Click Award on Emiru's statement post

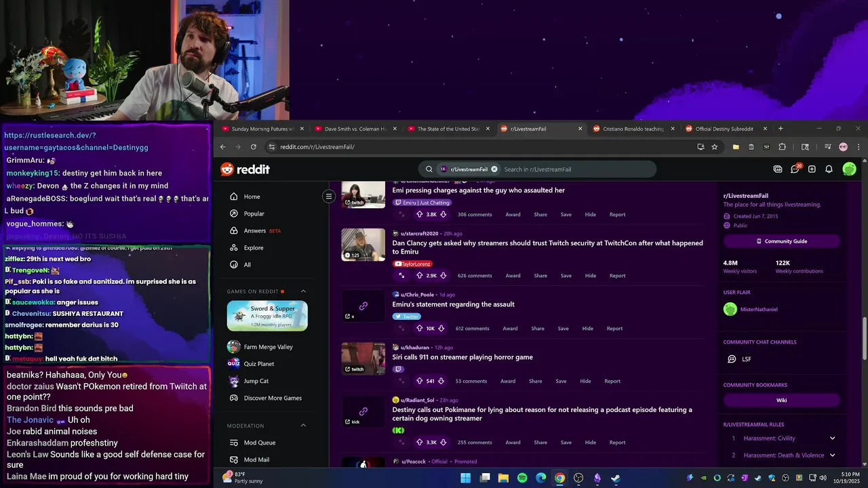510,328
